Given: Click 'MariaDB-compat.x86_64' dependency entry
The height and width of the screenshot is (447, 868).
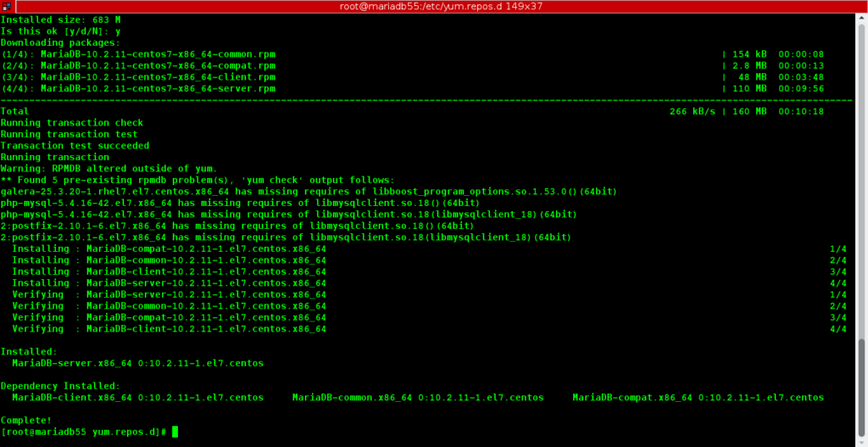Looking at the screenshot, I should (x=698, y=398).
